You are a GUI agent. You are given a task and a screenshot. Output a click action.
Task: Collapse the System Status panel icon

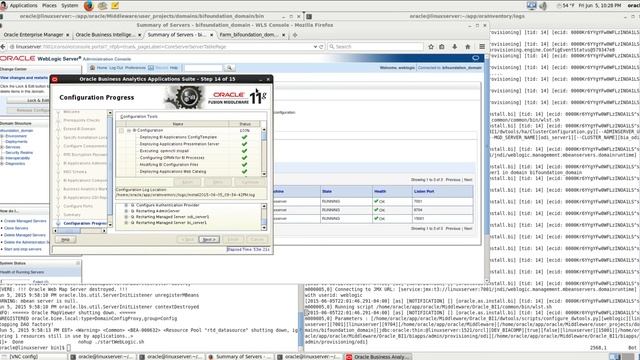click(x=78, y=263)
